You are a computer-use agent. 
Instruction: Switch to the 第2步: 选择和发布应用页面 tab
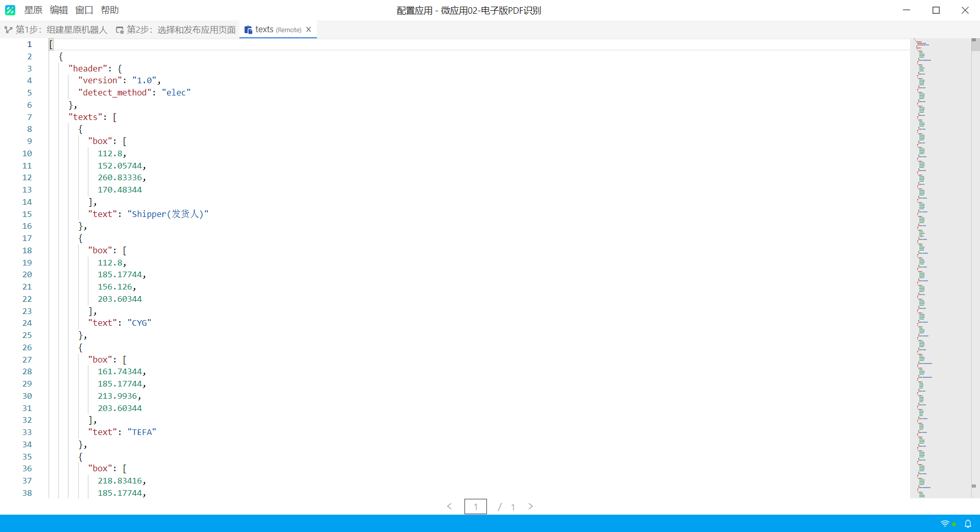tap(176, 30)
